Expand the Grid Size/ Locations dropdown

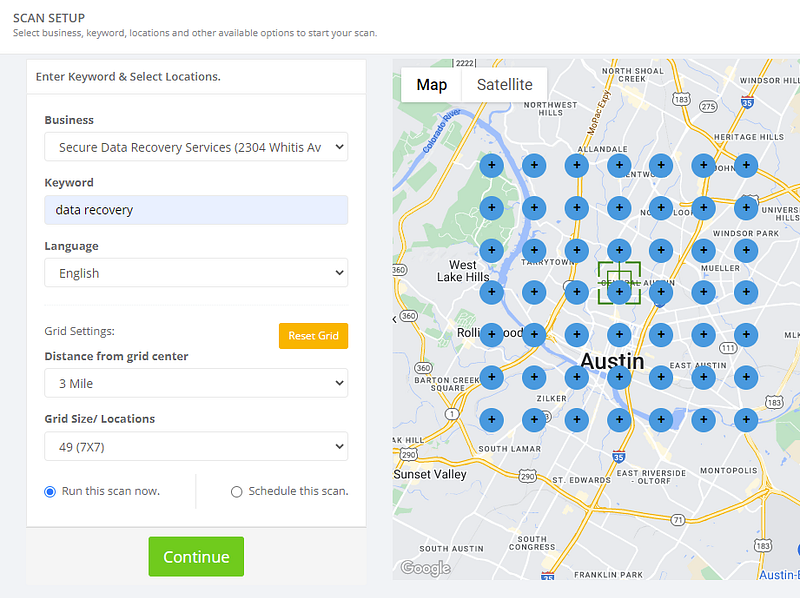(196, 446)
